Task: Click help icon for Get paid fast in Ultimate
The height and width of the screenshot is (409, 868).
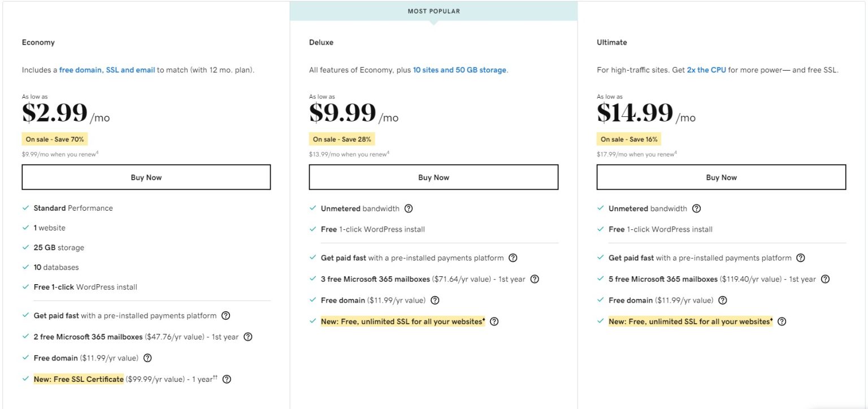Action: [x=800, y=257]
